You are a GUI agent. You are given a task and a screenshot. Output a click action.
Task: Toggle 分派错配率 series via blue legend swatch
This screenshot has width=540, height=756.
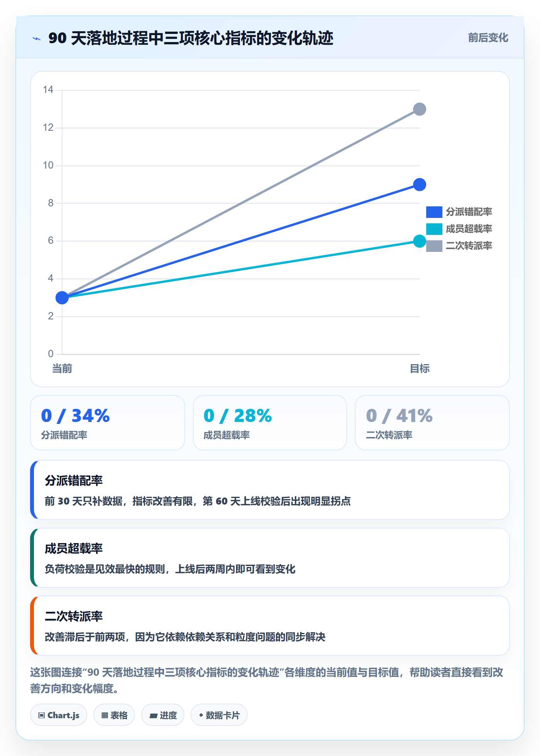434,212
